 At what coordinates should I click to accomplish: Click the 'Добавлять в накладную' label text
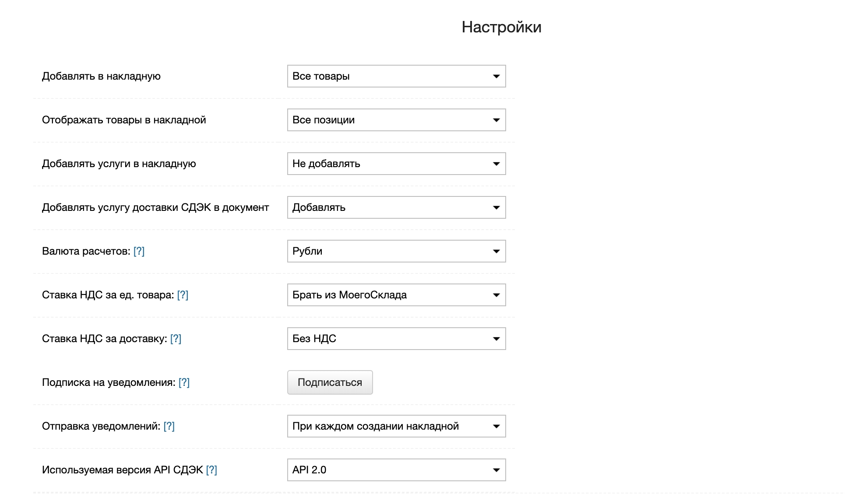pos(101,76)
